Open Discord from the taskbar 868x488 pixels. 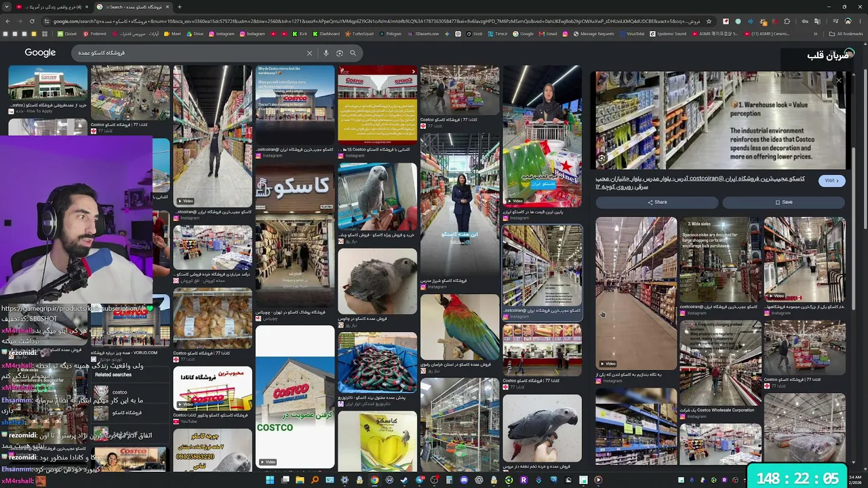click(464, 481)
